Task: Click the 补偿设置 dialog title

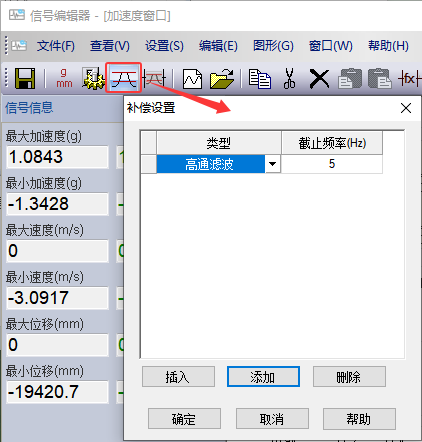Action: (151, 108)
